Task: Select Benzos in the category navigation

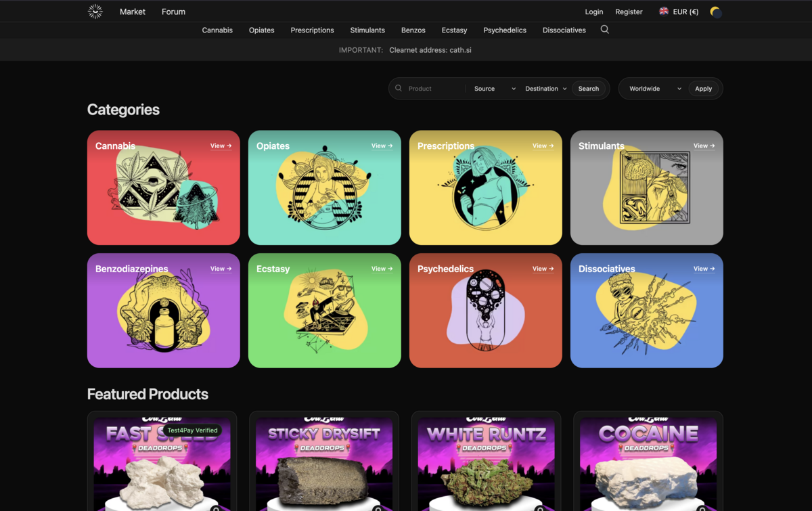Action: [413, 30]
